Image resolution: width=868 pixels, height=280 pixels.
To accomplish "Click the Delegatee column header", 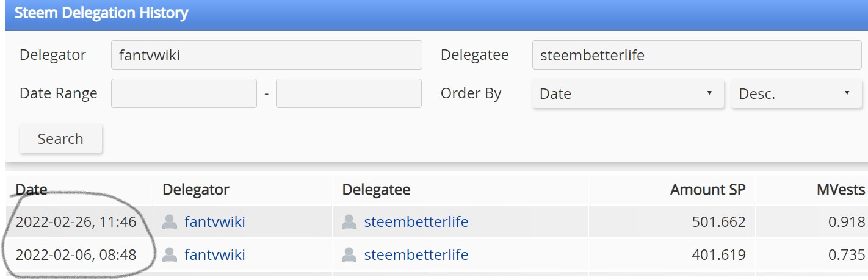I will click(376, 190).
